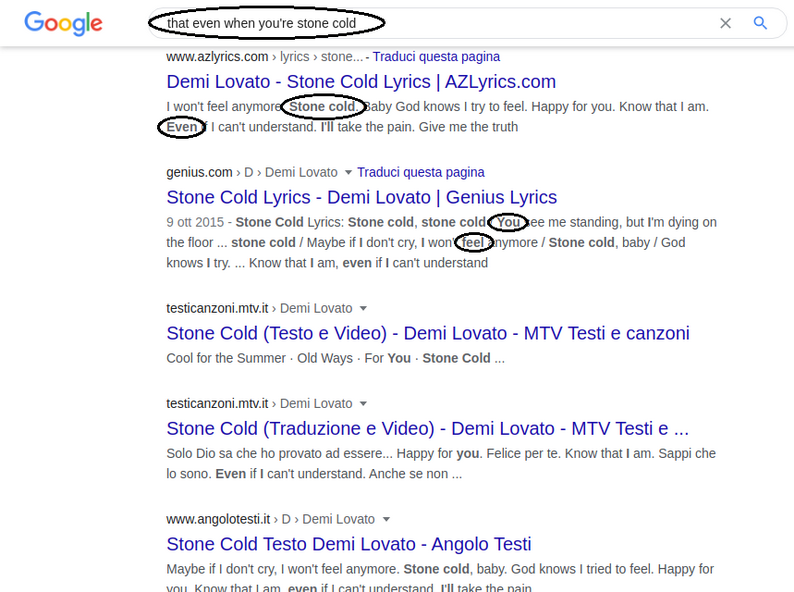The width and height of the screenshot is (794, 592).
Task: Expand dropdown arrow for Traduzione e Video result
Action: (363, 404)
